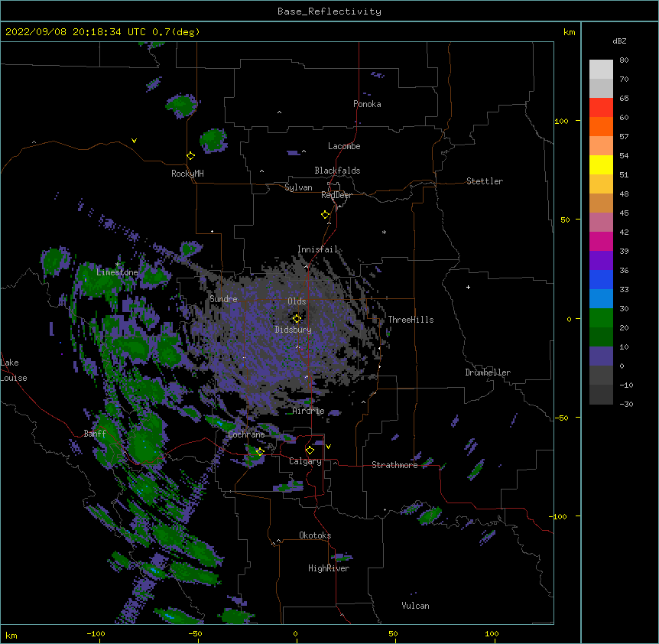Select the pink 45 dBZ legend color
The image size is (659, 644).
tap(601, 223)
